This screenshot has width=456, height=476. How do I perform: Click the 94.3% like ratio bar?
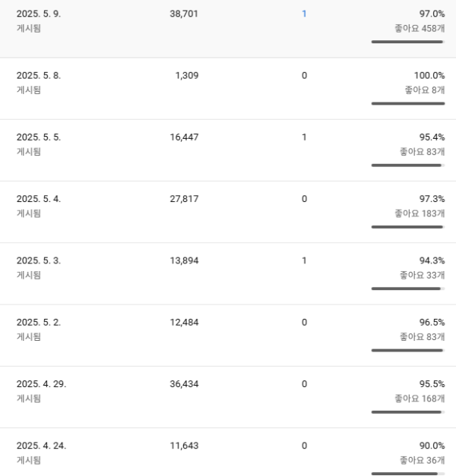point(407,288)
